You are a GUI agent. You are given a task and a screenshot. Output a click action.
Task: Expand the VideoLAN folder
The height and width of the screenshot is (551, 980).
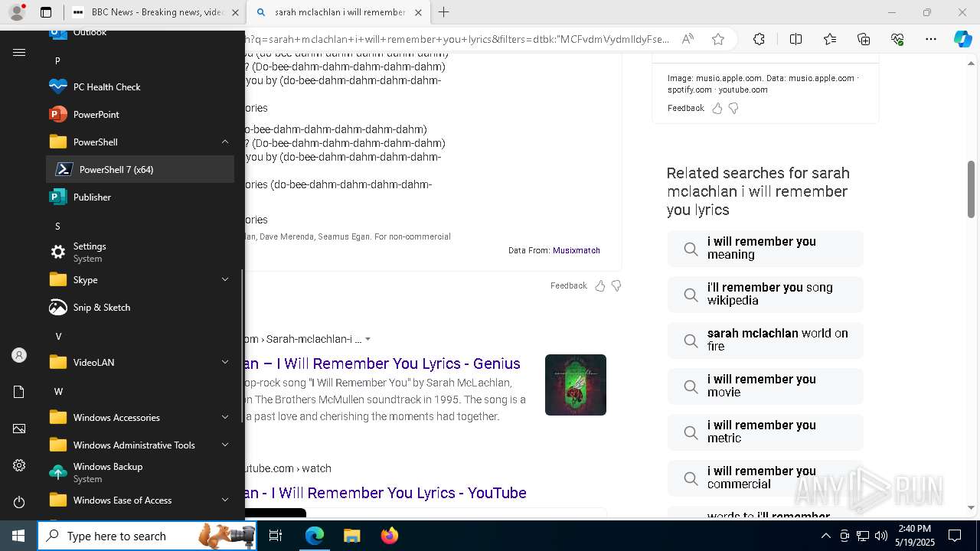coord(140,362)
